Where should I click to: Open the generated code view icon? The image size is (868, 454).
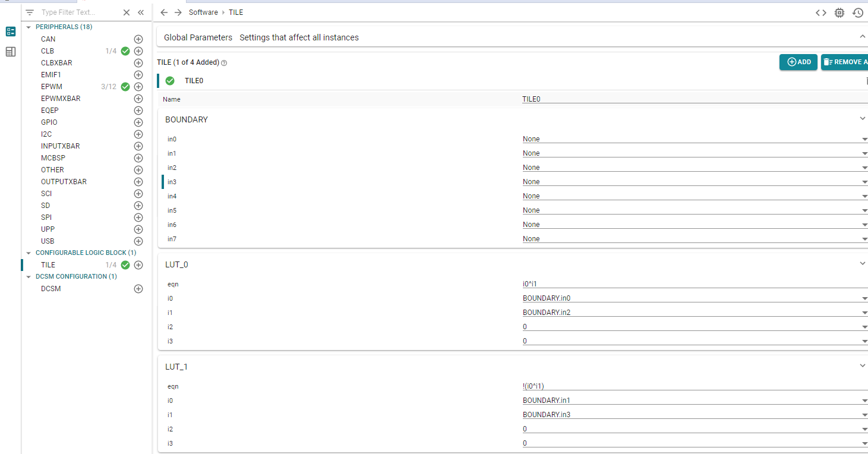click(x=820, y=12)
